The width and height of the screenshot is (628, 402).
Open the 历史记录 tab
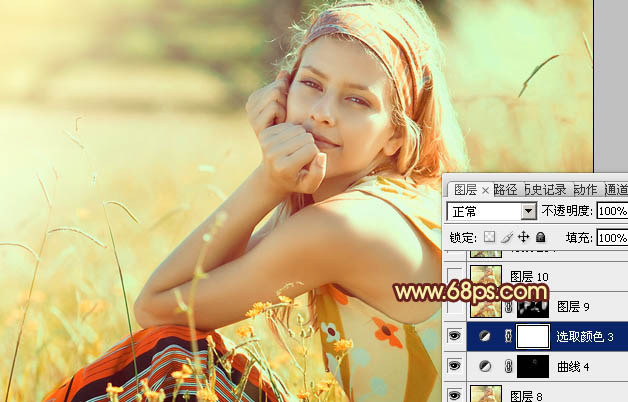[545, 190]
